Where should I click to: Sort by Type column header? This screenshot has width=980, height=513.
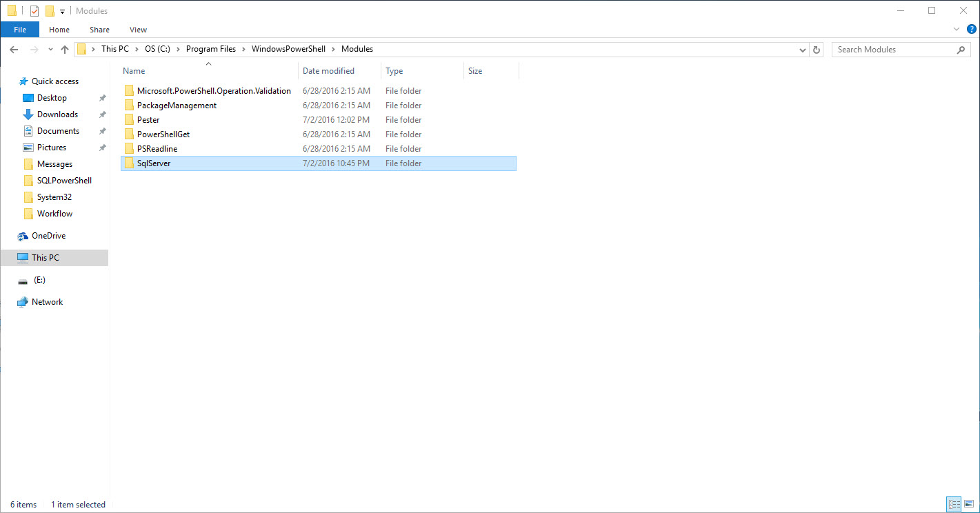(x=422, y=71)
